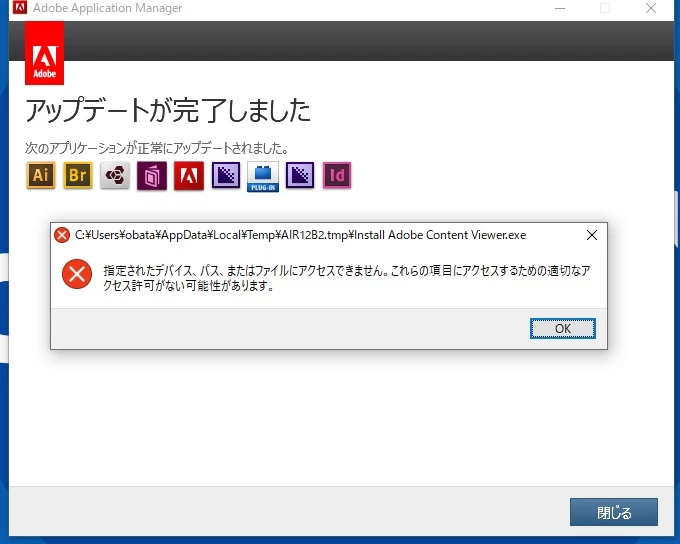Click the 指定されたデバイス error message text
This screenshot has height=544, width=680.
click(347, 278)
